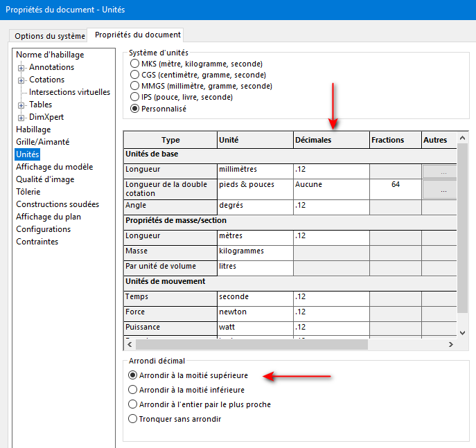Expand the Tables tree node
Image resolution: width=476 pixels, height=448 pixels.
(21, 105)
